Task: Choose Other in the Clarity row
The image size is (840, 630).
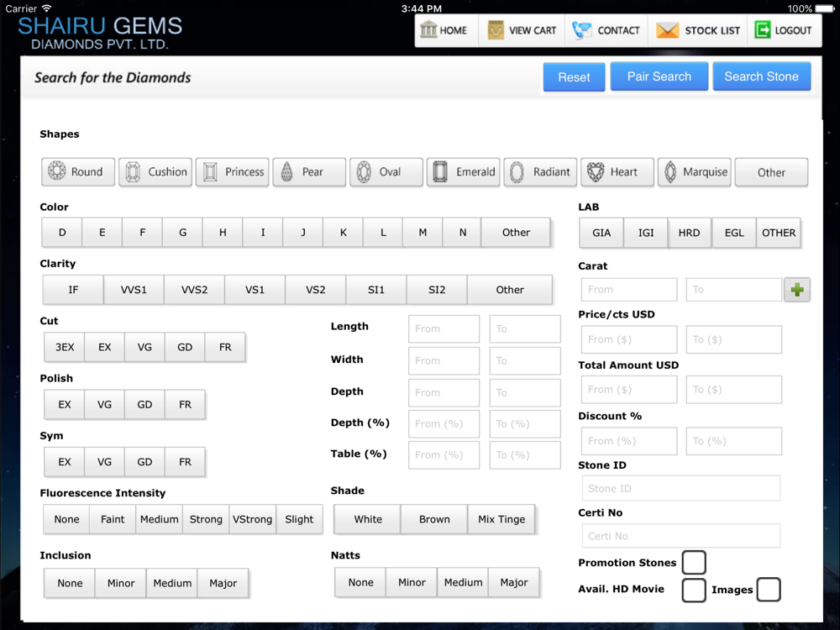Action: tap(509, 290)
